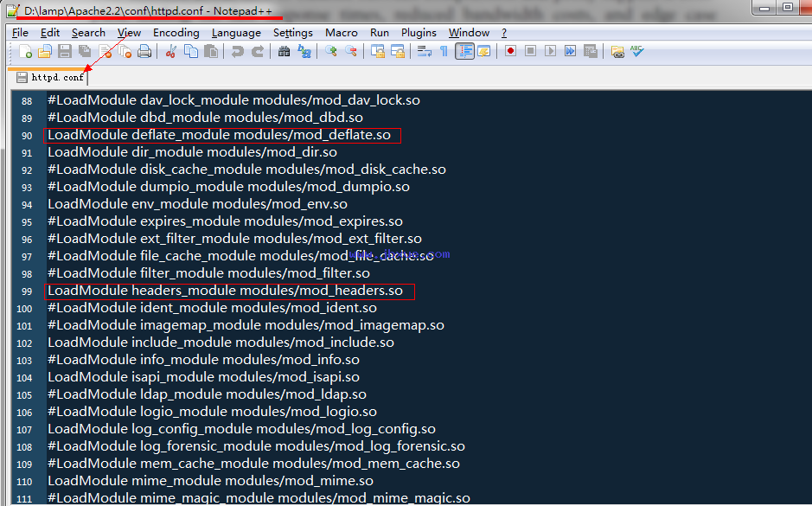Start macro recording with the red dot
This screenshot has width=812, height=506.
(x=510, y=51)
